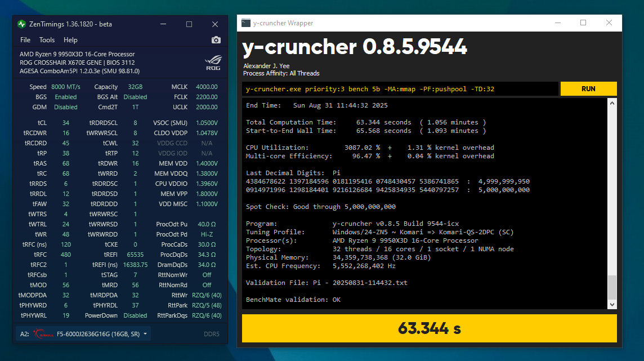Screen dimensions: 644x361
Task: Click the Spot Check: Good through line
Action: [321, 207]
